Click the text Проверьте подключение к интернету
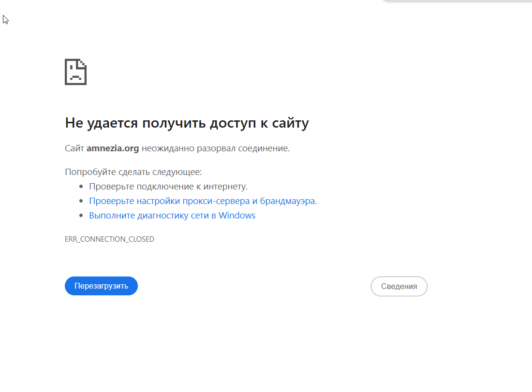This screenshot has width=532, height=392. click(x=168, y=186)
